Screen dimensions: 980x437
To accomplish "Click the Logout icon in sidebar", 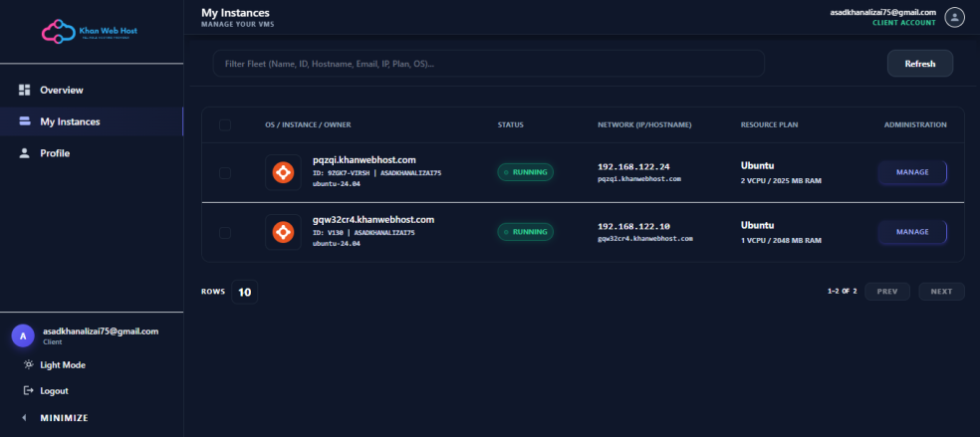I will click(28, 390).
